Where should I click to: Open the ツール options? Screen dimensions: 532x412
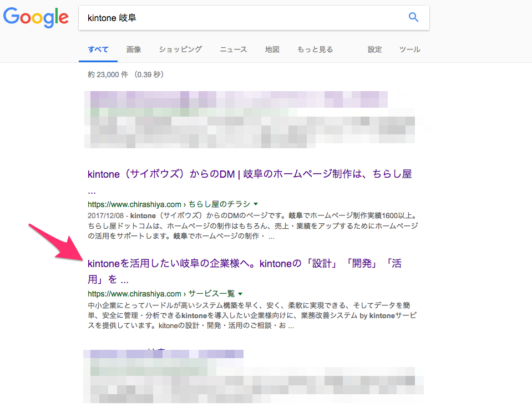pos(409,49)
